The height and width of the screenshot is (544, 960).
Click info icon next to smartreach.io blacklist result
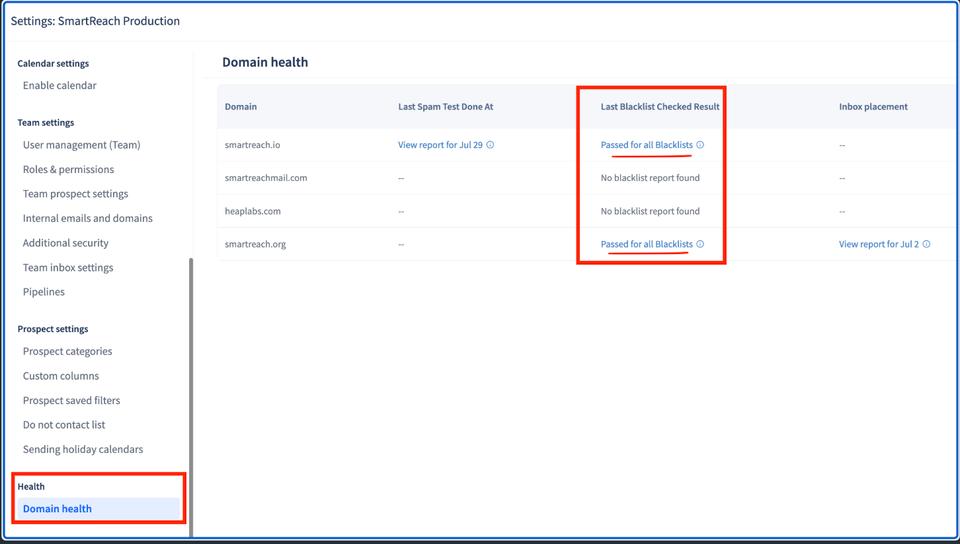click(700, 145)
